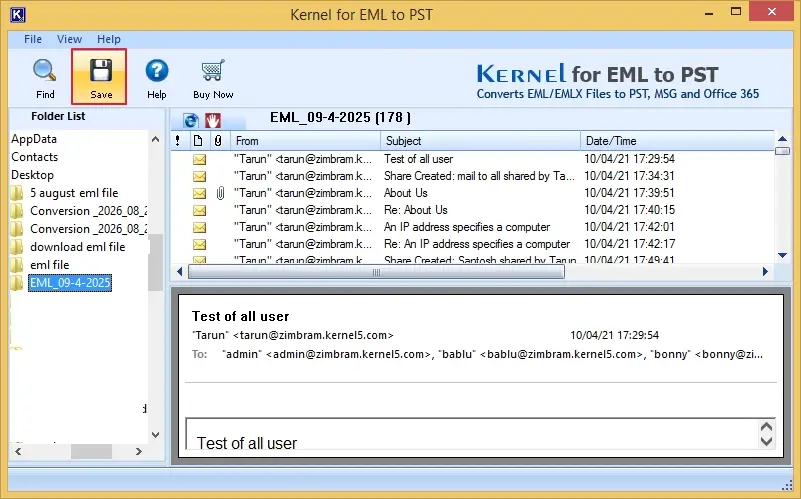This screenshot has height=499, width=801.
Task: Click the Save toolbar button
Action: (x=100, y=77)
